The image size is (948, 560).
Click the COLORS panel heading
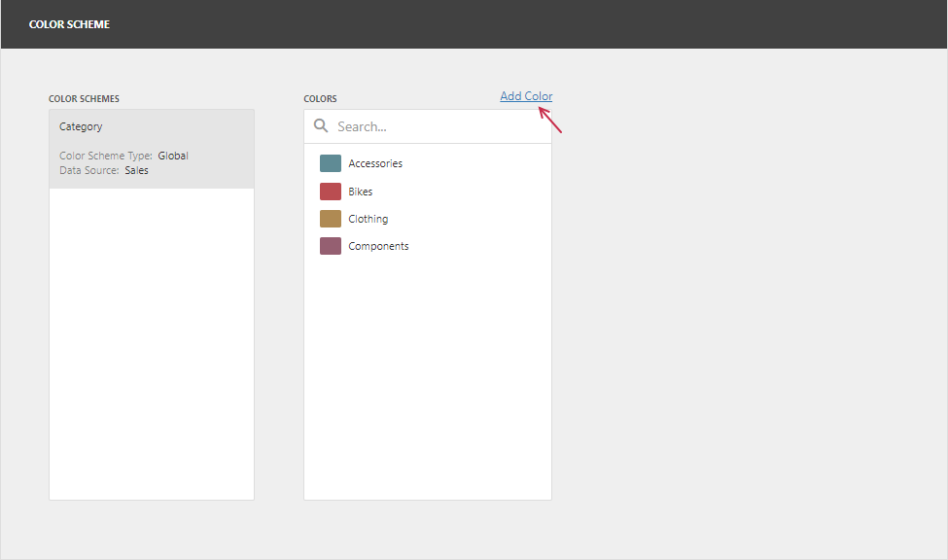coord(320,98)
